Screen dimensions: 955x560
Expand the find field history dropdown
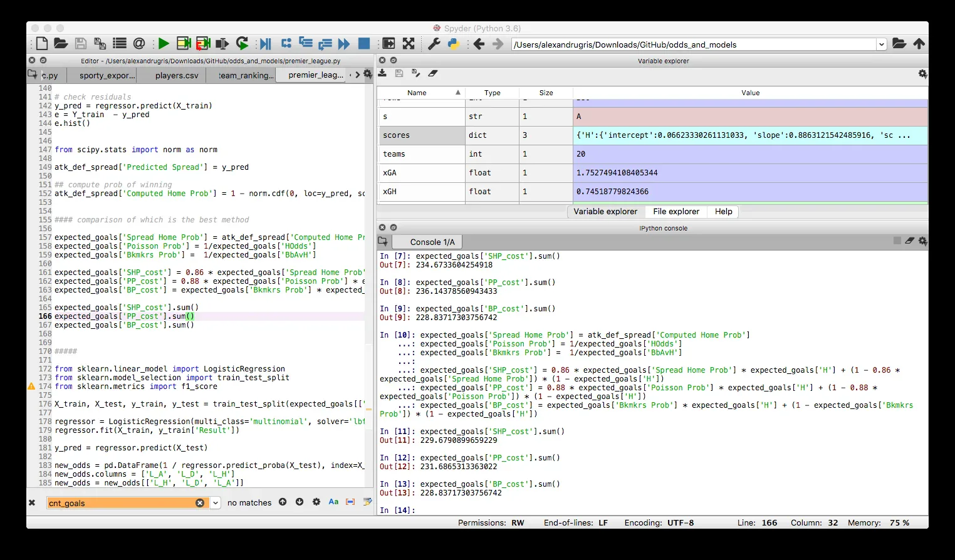coord(216,503)
